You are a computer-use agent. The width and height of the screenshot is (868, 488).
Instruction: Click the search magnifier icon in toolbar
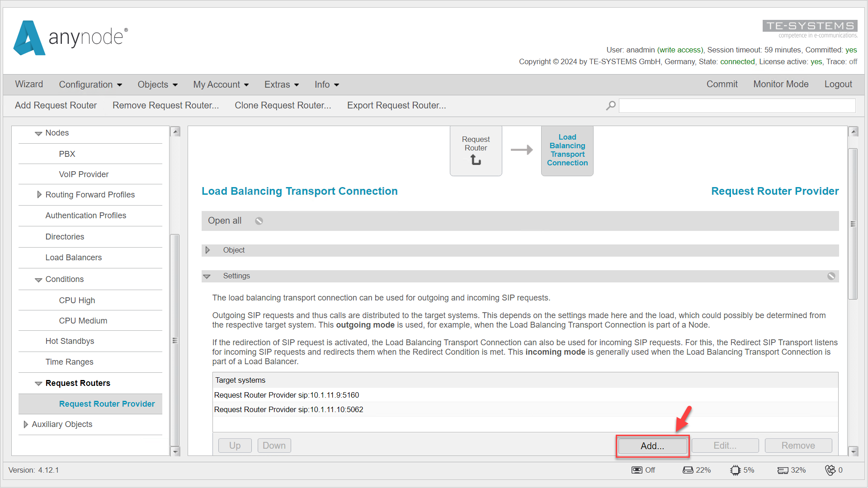[611, 105]
